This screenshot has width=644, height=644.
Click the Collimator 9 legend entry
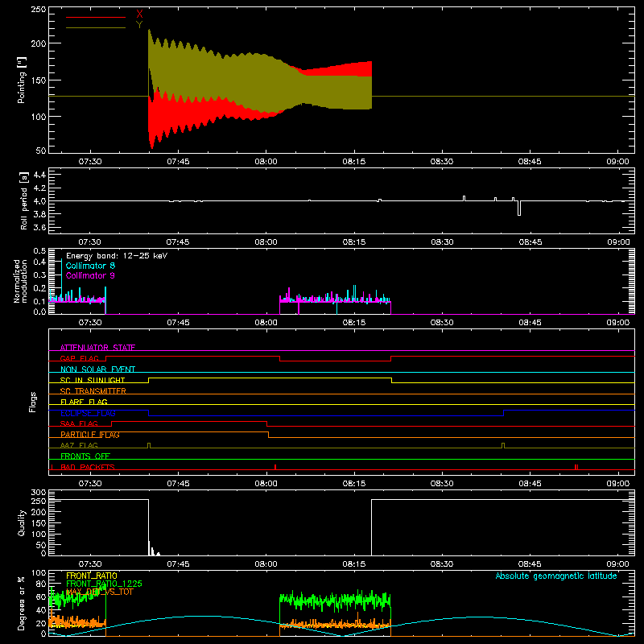coord(90,275)
